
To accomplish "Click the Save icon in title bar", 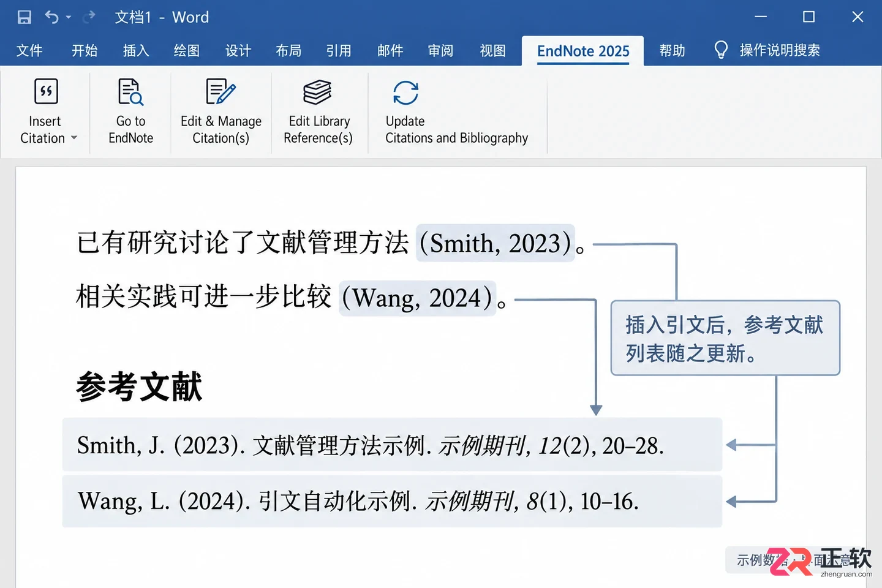I will click(24, 17).
